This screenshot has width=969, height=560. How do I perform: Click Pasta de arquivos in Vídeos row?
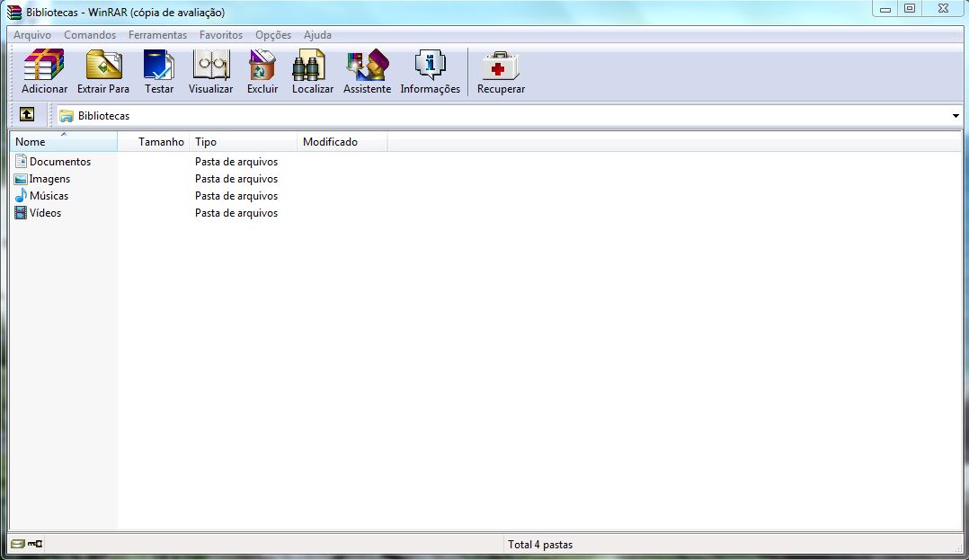point(236,213)
